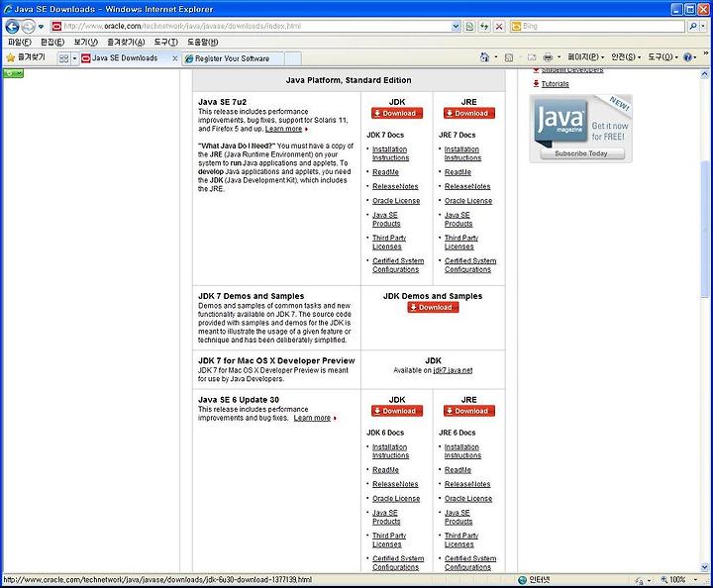Open JRE 6 Docs ReleaseNotes link
Image resolution: width=713 pixels, height=588 pixels.
click(x=467, y=484)
